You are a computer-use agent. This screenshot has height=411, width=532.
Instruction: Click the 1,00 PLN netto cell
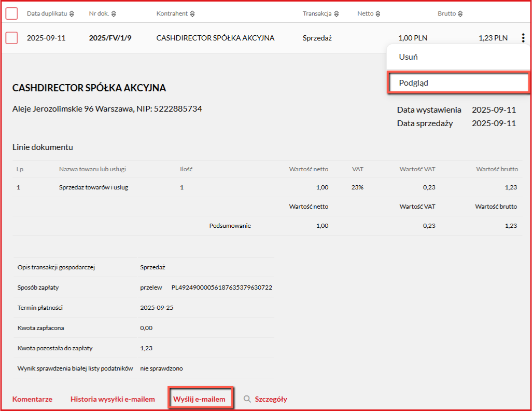413,38
